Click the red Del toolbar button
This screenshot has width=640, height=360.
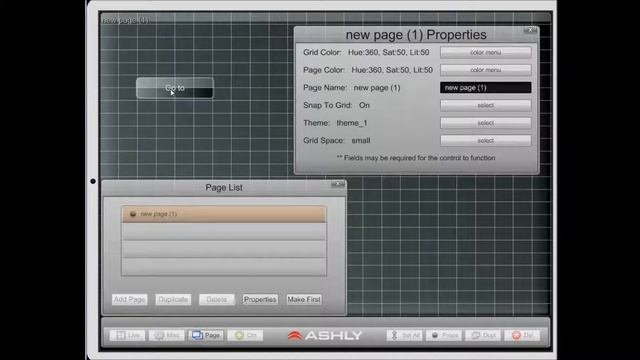522,336
